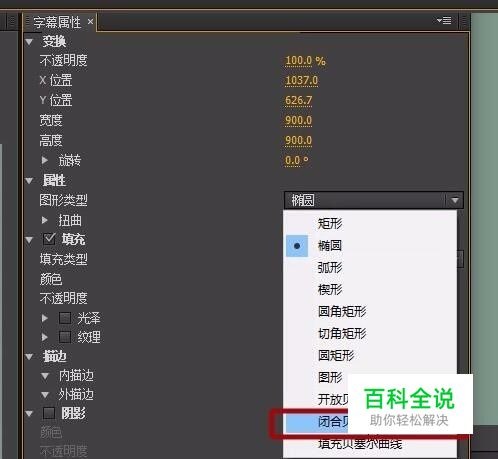Screen dimensions: 498x459
Task: Choose 切角矩形 from the shape list
Action: pyautogui.click(x=370, y=333)
